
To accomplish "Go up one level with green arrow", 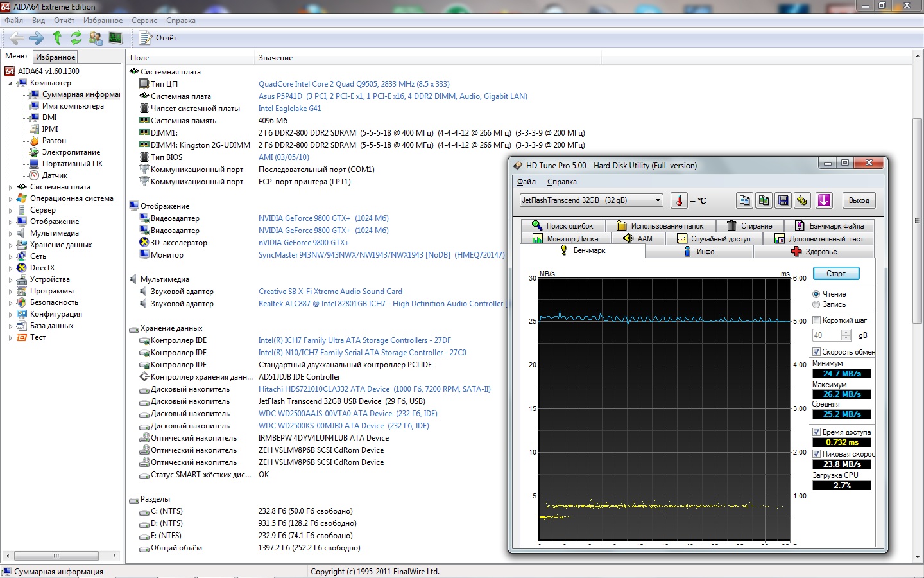I will [57, 38].
